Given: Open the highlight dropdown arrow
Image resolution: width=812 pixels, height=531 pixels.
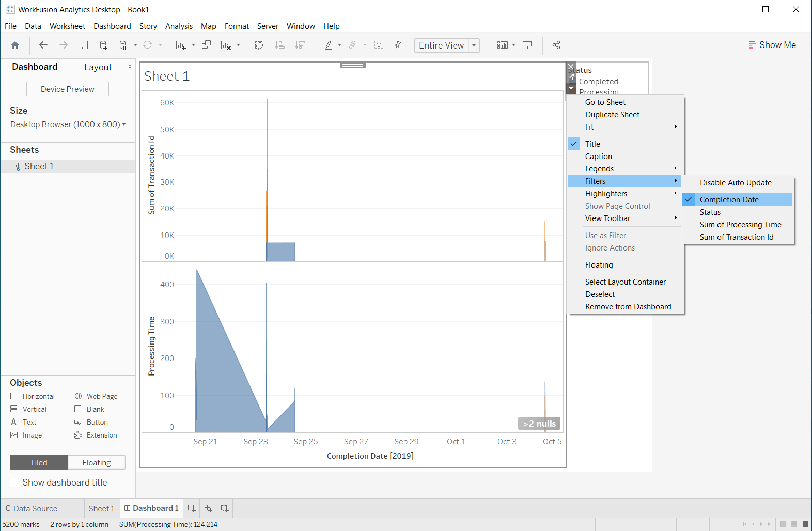Looking at the screenshot, I should tap(339, 45).
